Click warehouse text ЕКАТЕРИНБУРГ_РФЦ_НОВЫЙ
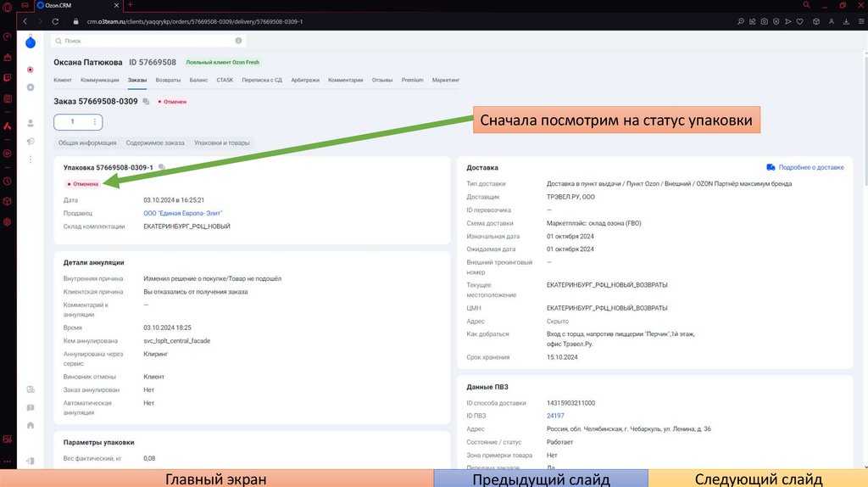This screenshot has height=487, width=868. 186,226
